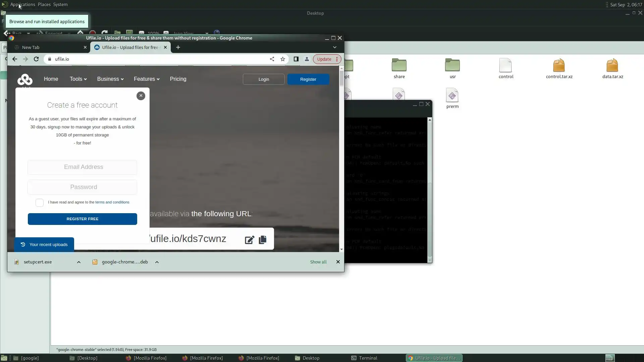Expand the Tools dropdown menu
The width and height of the screenshot is (644, 362).
coord(78,79)
